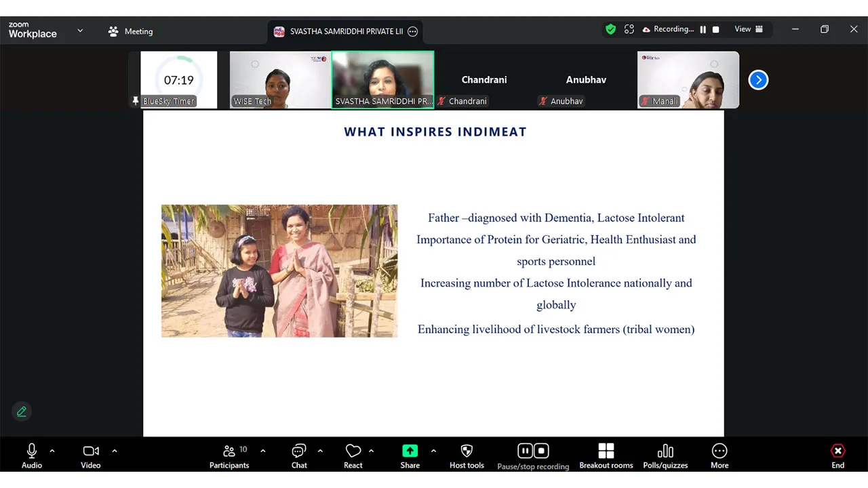The height and width of the screenshot is (488, 868).
Task: Open the Participants panel
Action: point(229,456)
